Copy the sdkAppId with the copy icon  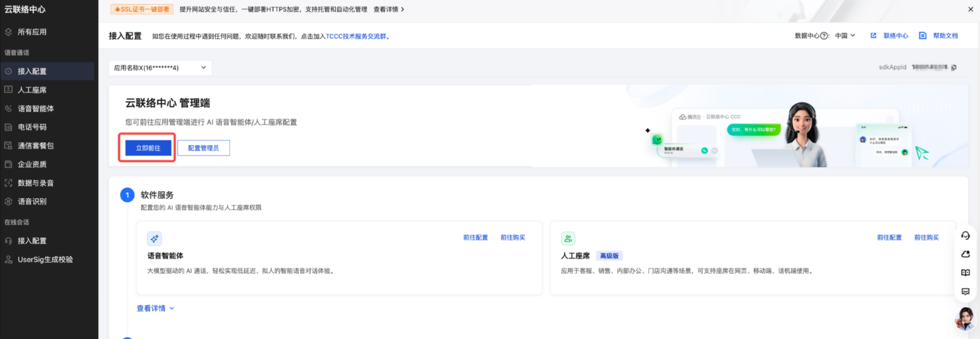pyautogui.click(x=954, y=67)
